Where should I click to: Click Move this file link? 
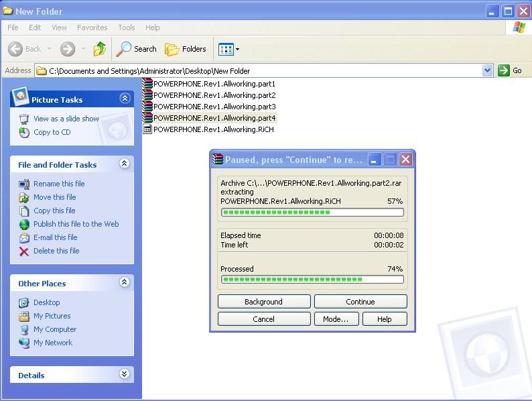click(x=55, y=197)
